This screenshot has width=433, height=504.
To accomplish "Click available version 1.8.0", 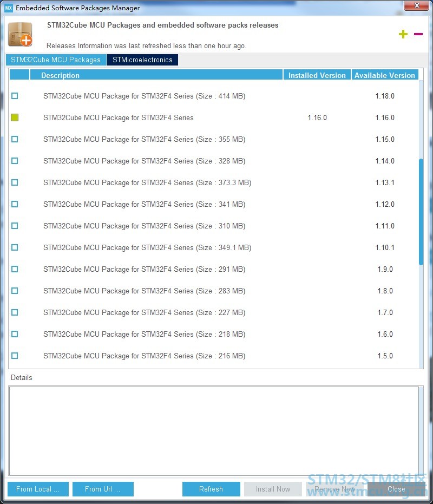I will coord(385,291).
